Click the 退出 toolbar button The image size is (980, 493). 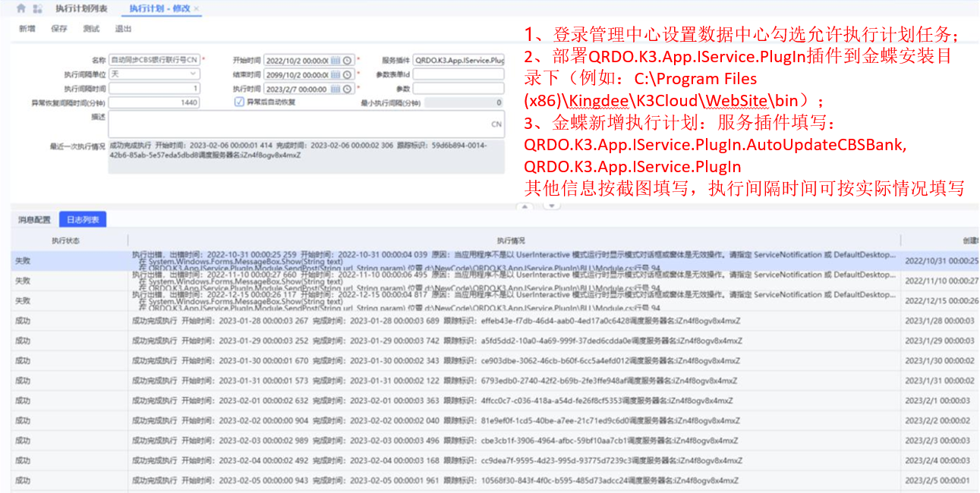pos(123,29)
